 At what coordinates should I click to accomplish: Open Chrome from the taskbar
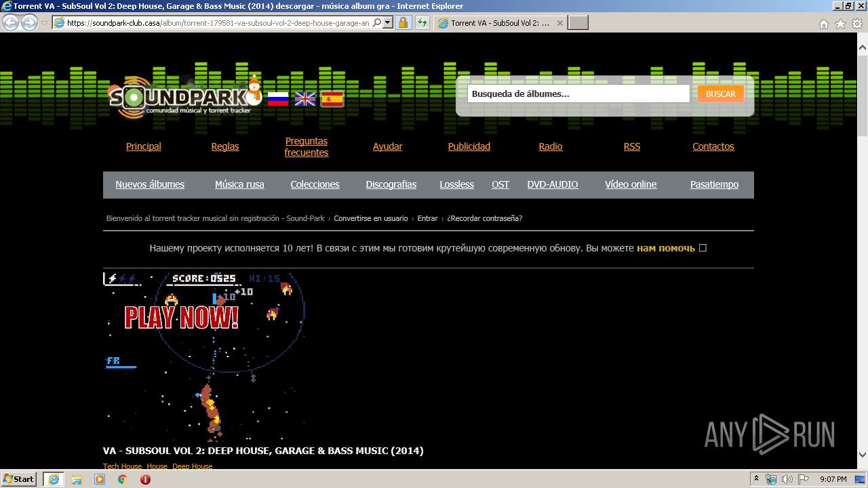pos(123,479)
